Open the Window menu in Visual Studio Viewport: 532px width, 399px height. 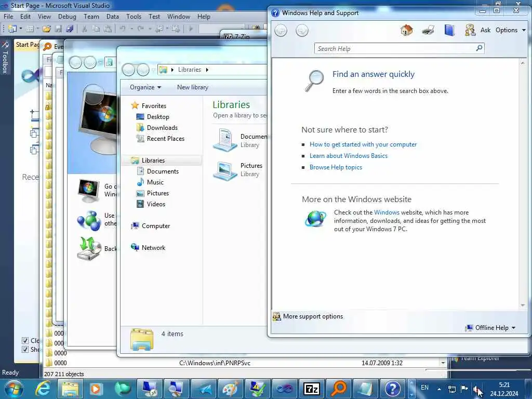click(179, 16)
